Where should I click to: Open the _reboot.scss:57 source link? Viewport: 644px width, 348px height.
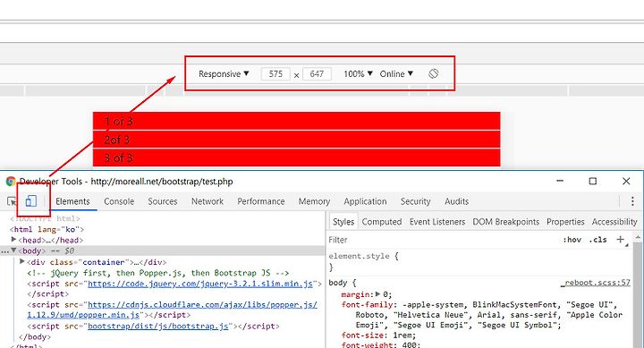(x=596, y=283)
